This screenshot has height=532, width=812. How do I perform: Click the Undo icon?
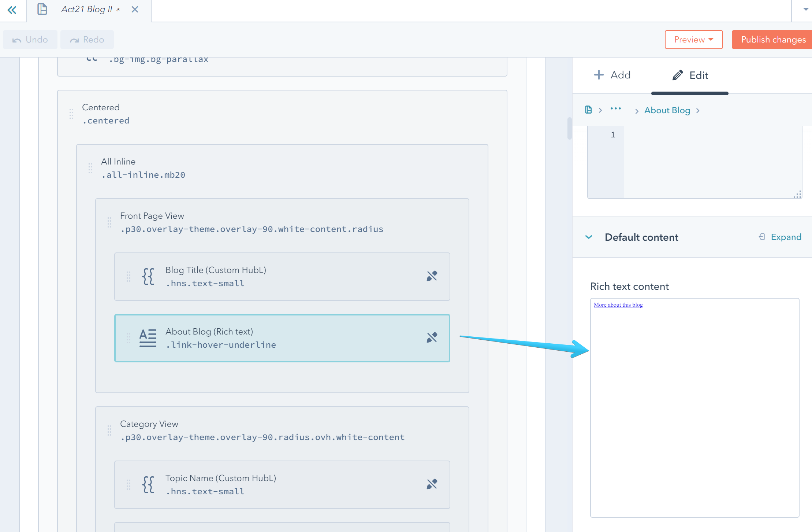17,39
